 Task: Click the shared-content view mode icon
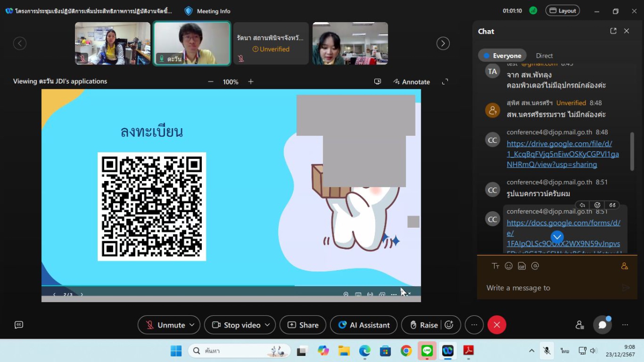377,81
